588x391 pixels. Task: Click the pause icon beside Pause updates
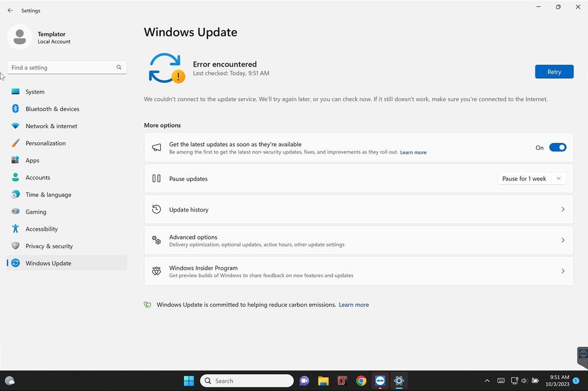pyautogui.click(x=157, y=179)
